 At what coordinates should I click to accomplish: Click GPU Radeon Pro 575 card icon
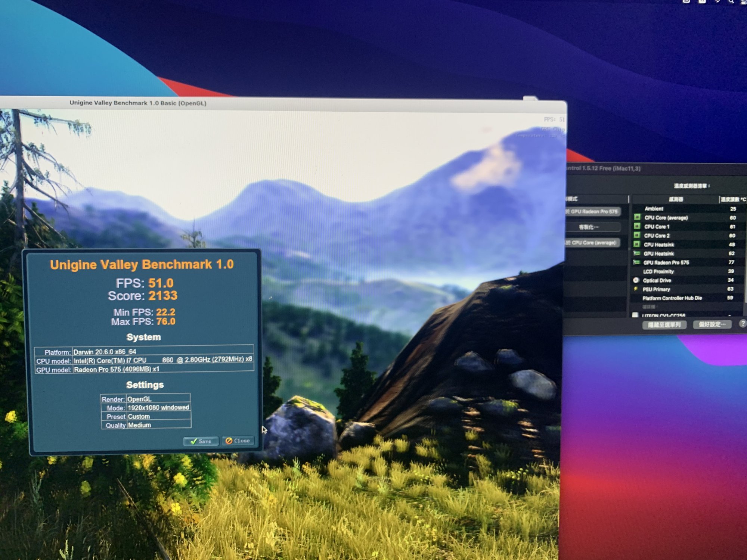636,262
